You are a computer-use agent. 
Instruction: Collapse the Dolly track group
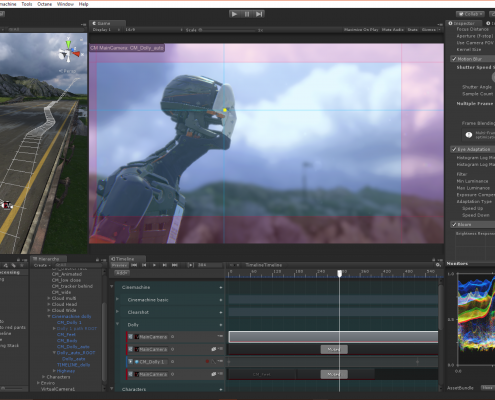pos(117,324)
